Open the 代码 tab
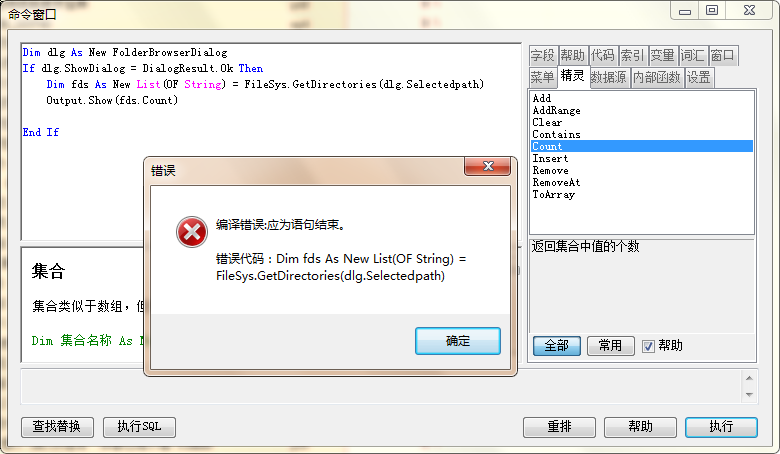This screenshot has width=780, height=454. (602, 55)
